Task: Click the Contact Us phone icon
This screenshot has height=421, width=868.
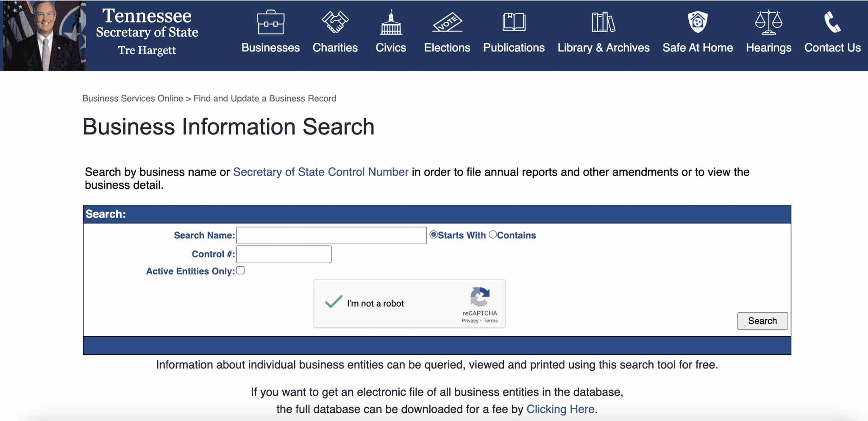Action: click(x=832, y=22)
